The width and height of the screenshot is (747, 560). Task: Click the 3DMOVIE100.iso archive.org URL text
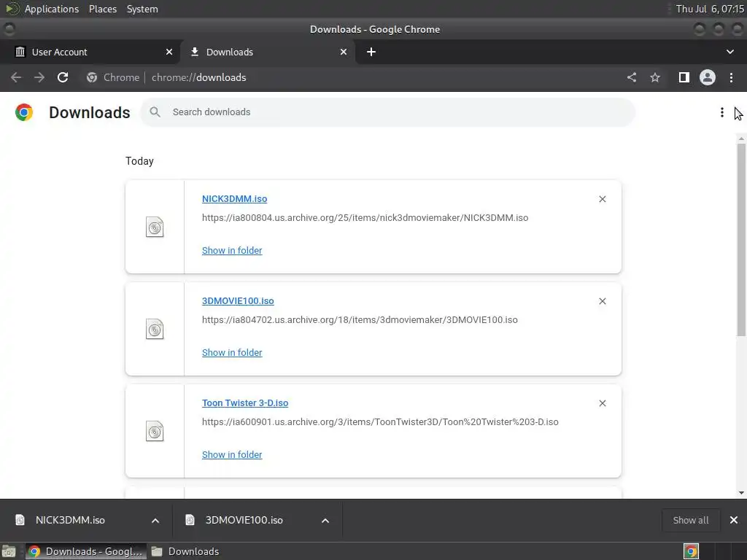(x=360, y=320)
